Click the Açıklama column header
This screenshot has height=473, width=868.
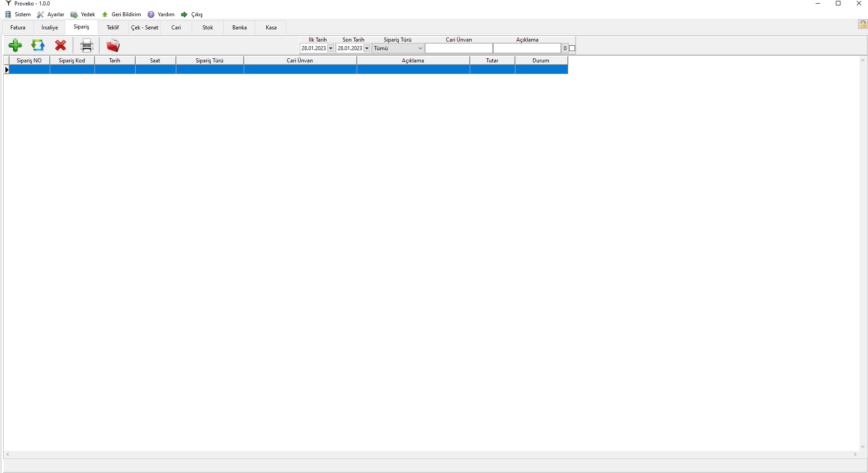413,61
